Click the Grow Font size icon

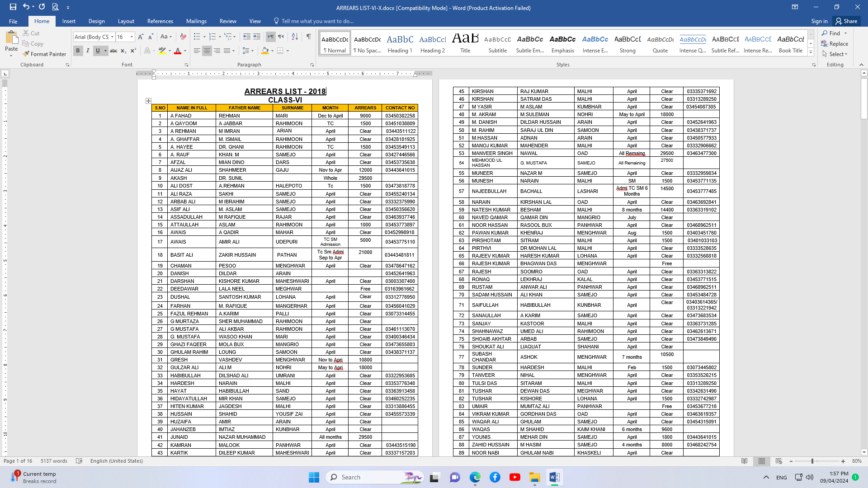141,37
